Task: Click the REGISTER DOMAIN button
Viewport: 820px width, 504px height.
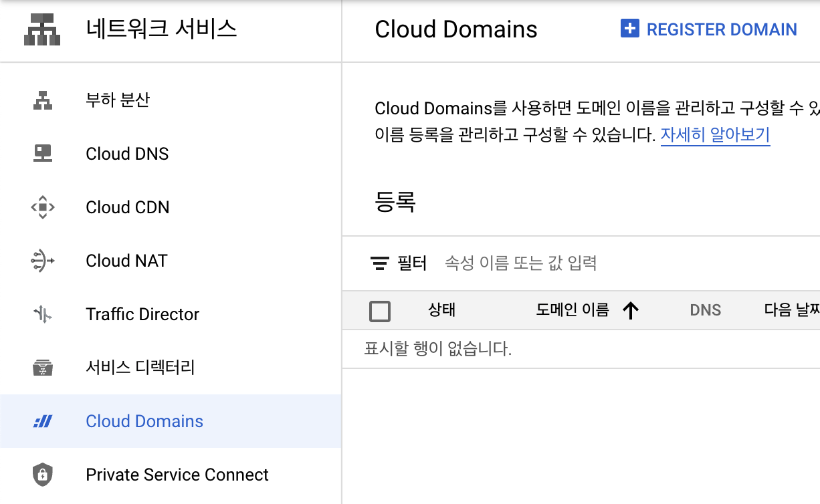Action: (x=709, y=29)
